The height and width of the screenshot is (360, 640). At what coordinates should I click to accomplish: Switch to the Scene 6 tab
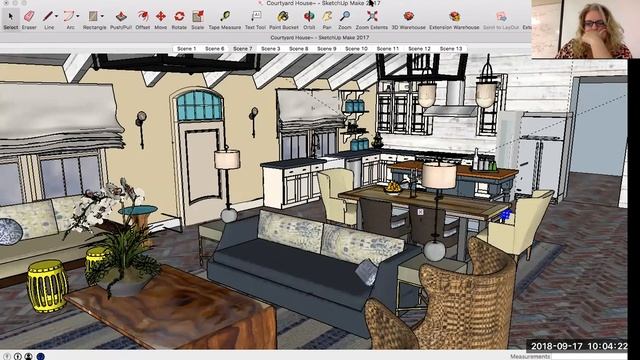(x=214, y=49)
